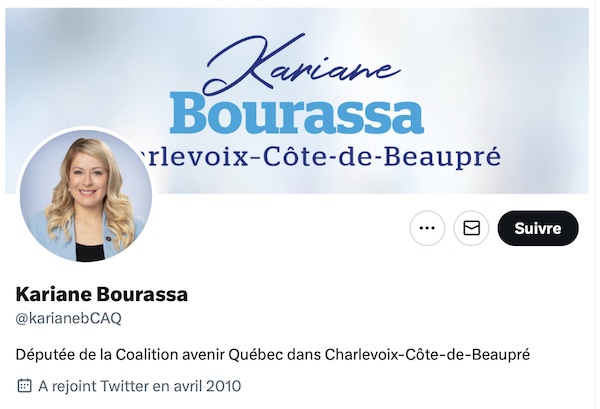Send a message via the envelope icon
The image size is (600, 409).
[x=471, y=228]
